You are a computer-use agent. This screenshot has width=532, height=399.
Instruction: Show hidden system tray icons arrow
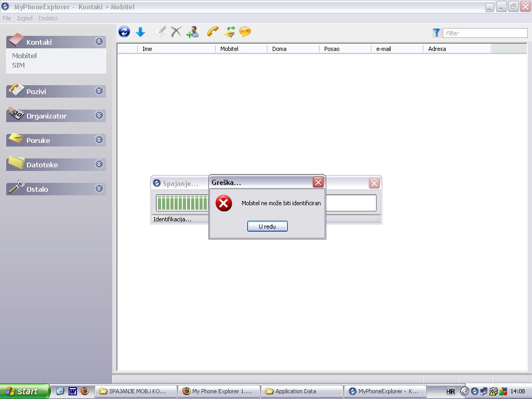[x=464, y=391]
